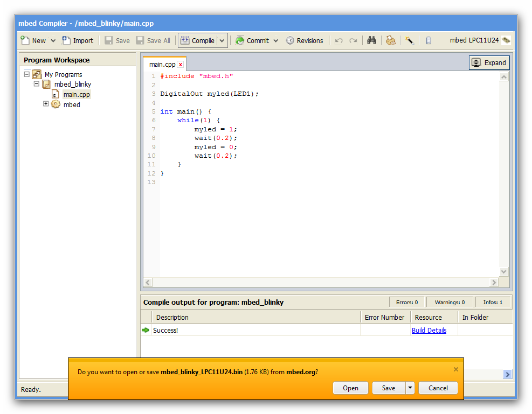Click the magic wand format code icon
This screenshot has height=414, width=532.
(410, 40)
